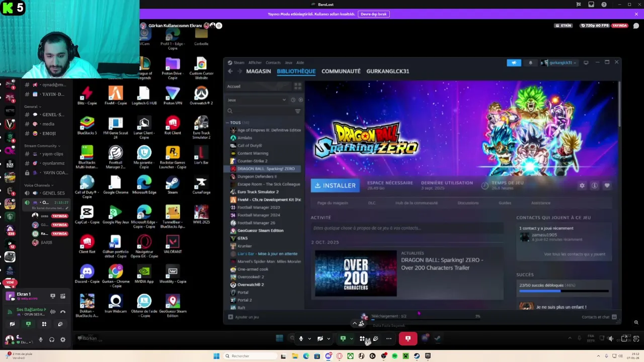Viewport: 644px width, 362px height.
Task: Go back with Steam's left arrow
Action: tap(230, 71)
